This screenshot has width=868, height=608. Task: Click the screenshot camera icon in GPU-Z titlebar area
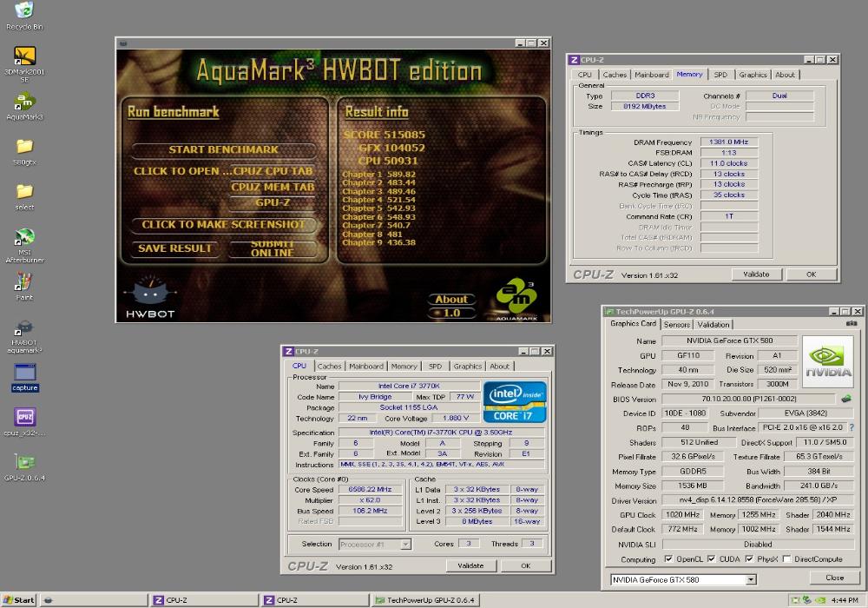coord(852,323)
